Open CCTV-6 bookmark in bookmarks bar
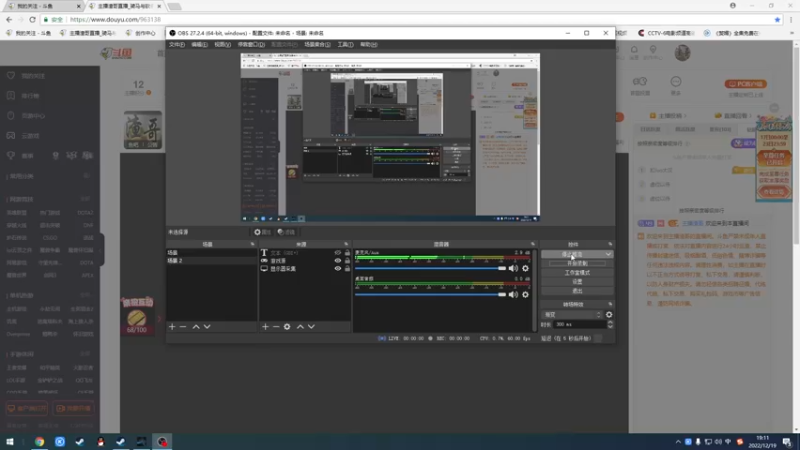The width and height of the screenshot is (800, 450). click(666, 33)
